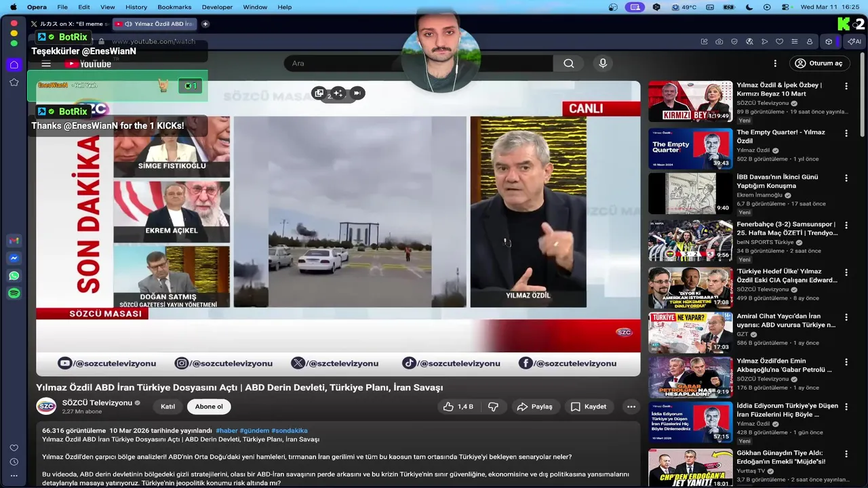Click the #sondakika hashtag link
This screenshot has width=868, height=488.
click(290, 430)
